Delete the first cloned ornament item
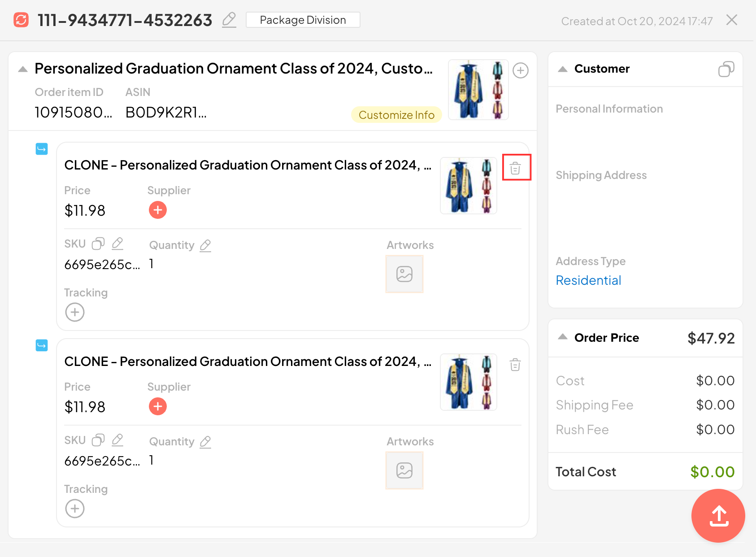 [x=515, y=168]
